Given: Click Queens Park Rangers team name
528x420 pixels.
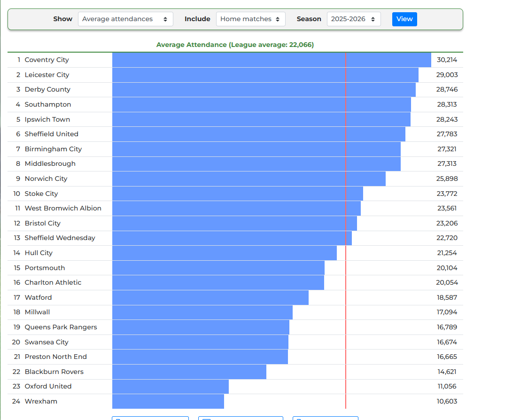Looking at the screenshot, I should point(61,327).
